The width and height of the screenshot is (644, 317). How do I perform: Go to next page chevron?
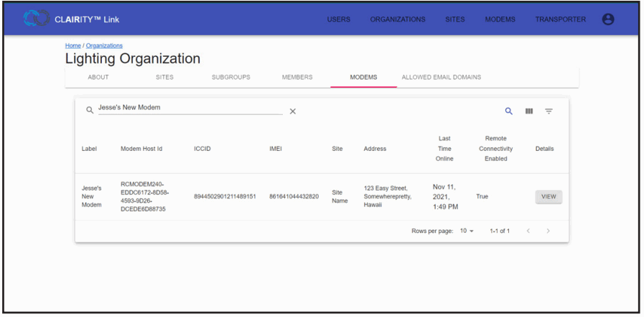pos(548,231)
